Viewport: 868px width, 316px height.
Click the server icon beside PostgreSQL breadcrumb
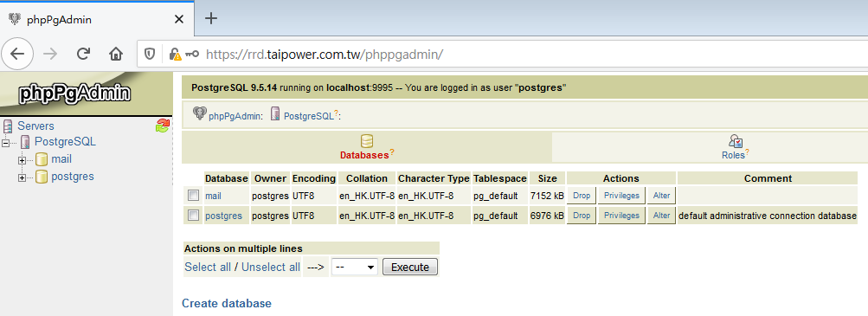click(x=275, y=114)
